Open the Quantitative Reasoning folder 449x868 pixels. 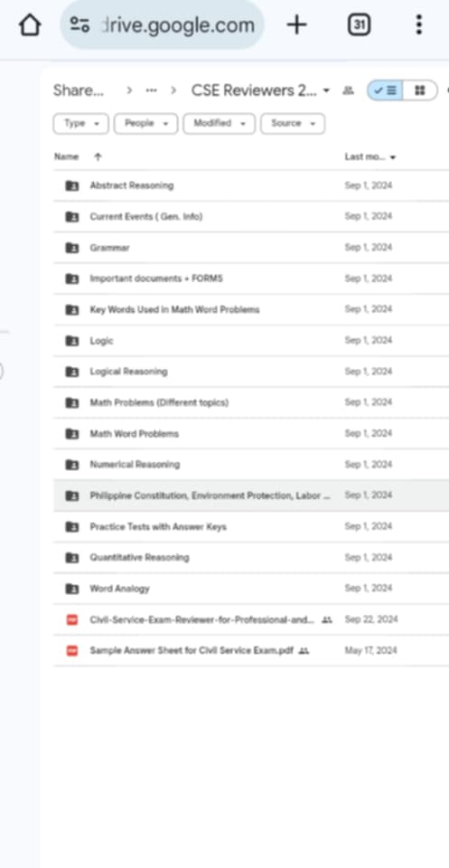139,558
